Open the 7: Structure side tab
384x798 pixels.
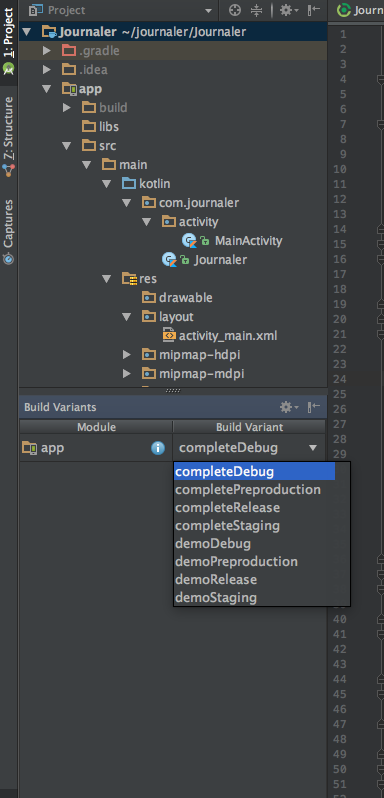(x=8, y=135)
